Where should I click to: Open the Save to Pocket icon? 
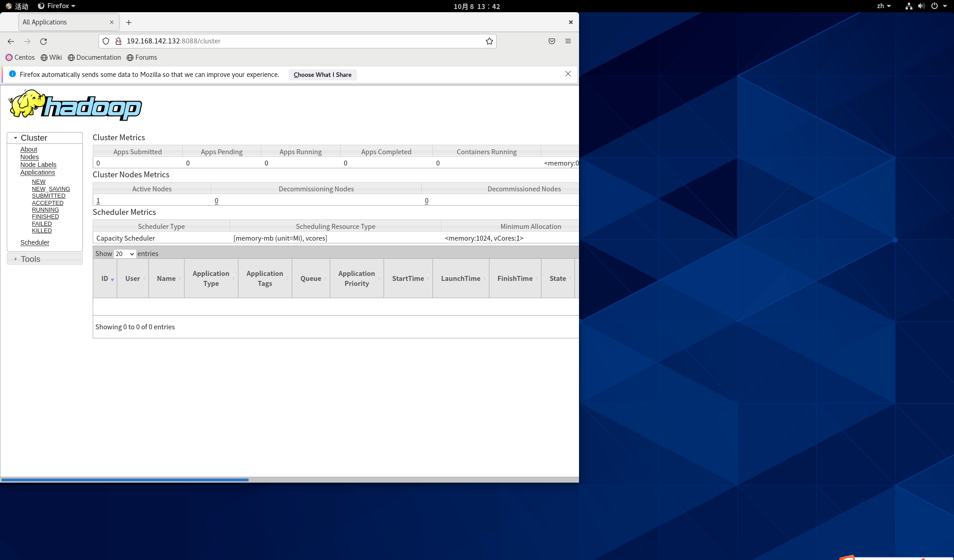pos(551,41)
